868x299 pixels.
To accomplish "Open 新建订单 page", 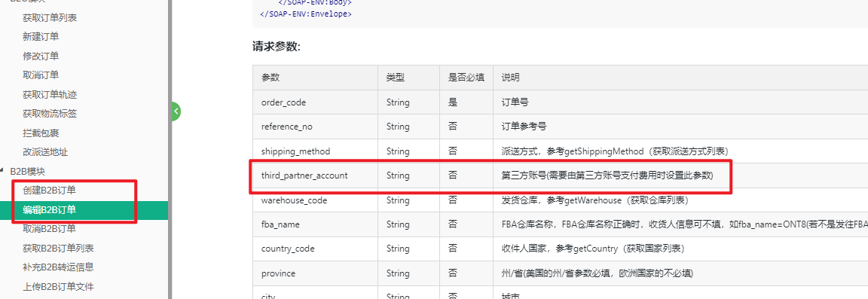I will (x=41, y=37).
